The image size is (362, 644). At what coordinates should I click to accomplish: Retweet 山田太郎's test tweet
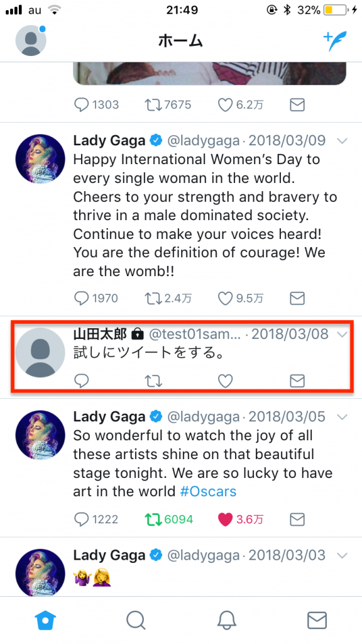[153, 382]
